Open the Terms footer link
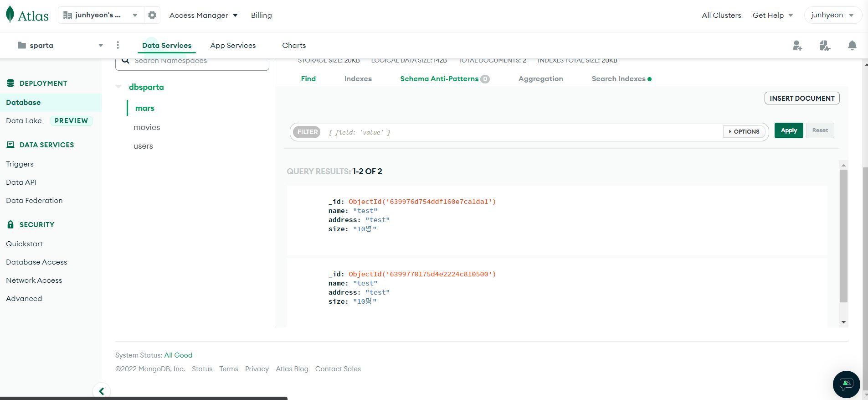Viewport: 868px width, 400px height. (229, 369)
